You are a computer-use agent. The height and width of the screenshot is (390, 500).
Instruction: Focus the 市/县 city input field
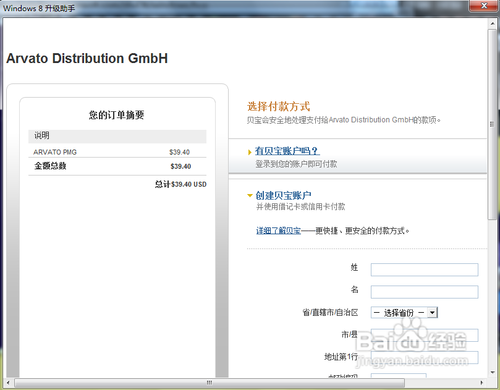pos(424,335)
